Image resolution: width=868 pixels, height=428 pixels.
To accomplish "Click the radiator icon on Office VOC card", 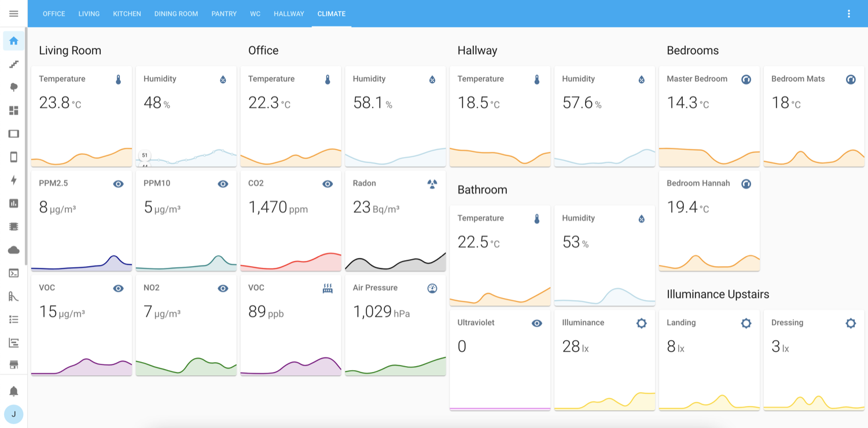I will [328, 288].
